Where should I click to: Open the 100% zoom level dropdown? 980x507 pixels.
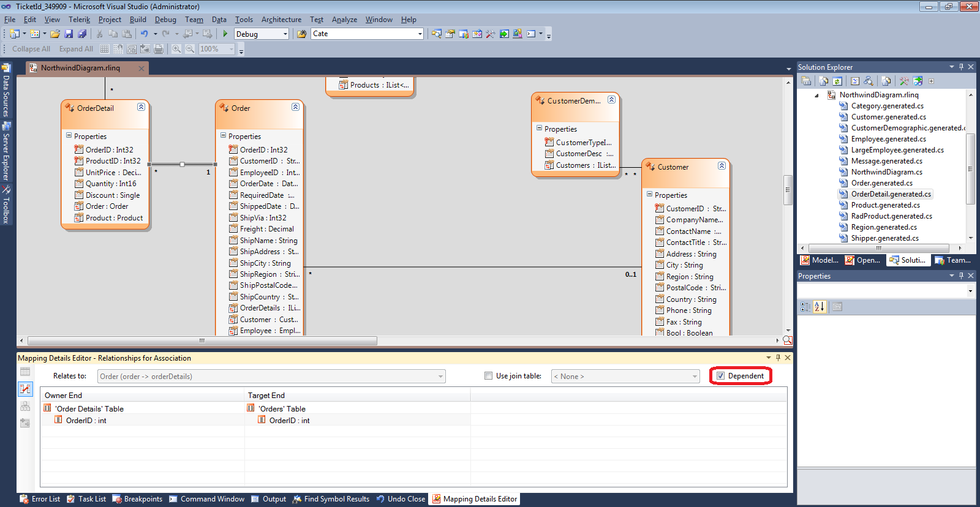point(231,49)
